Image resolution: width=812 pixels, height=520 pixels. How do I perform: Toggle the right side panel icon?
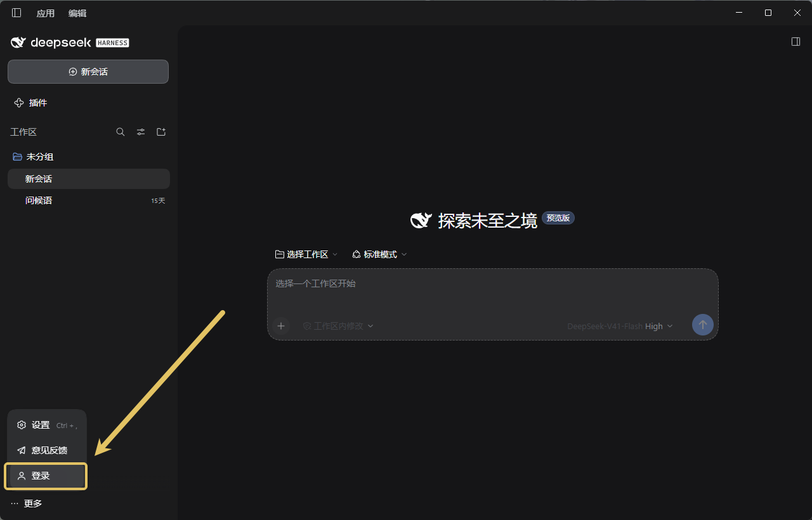[796, 42]
